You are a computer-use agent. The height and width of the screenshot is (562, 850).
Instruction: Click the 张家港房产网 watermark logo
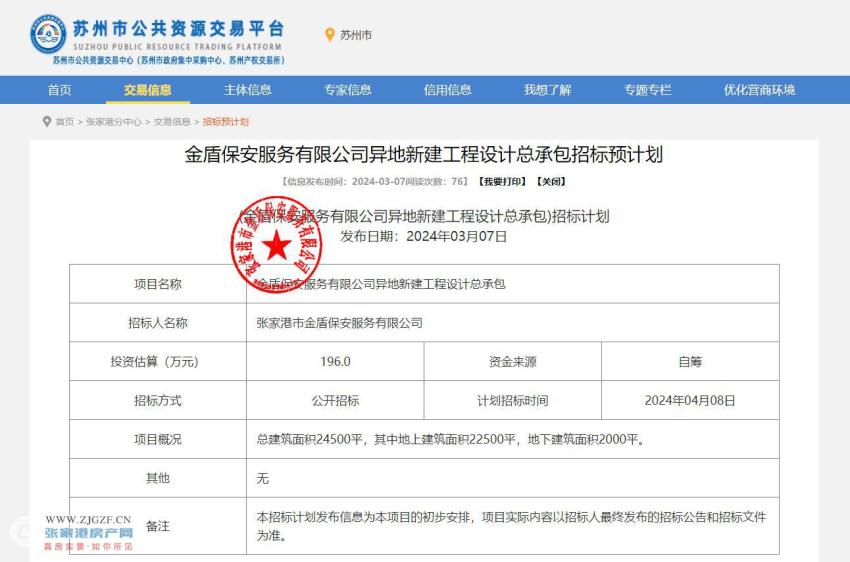pyautogui.click(x=88, y=533)
